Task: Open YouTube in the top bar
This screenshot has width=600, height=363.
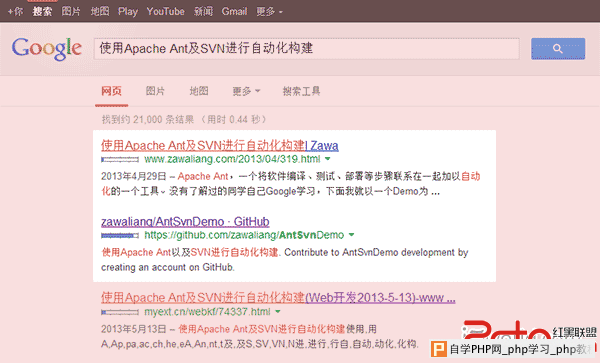Action: click(165, 11)
